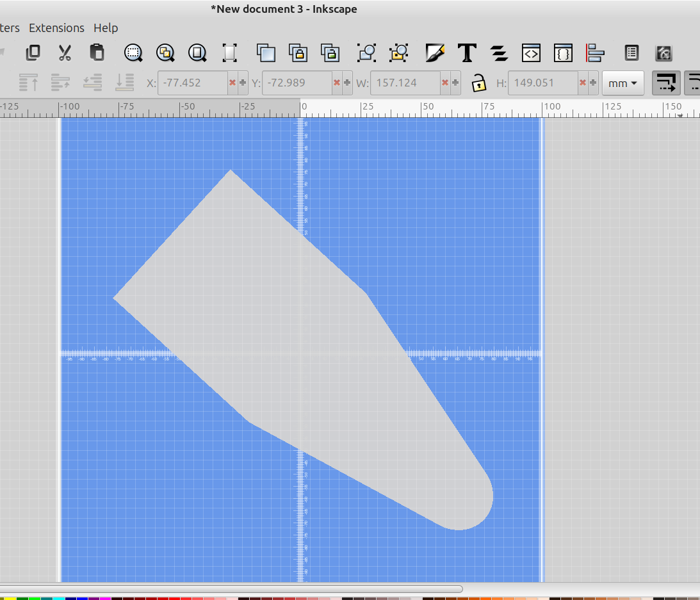Click the Paste clipboard icon
Screen dimensions: 700x600
[x=97, y=53]
